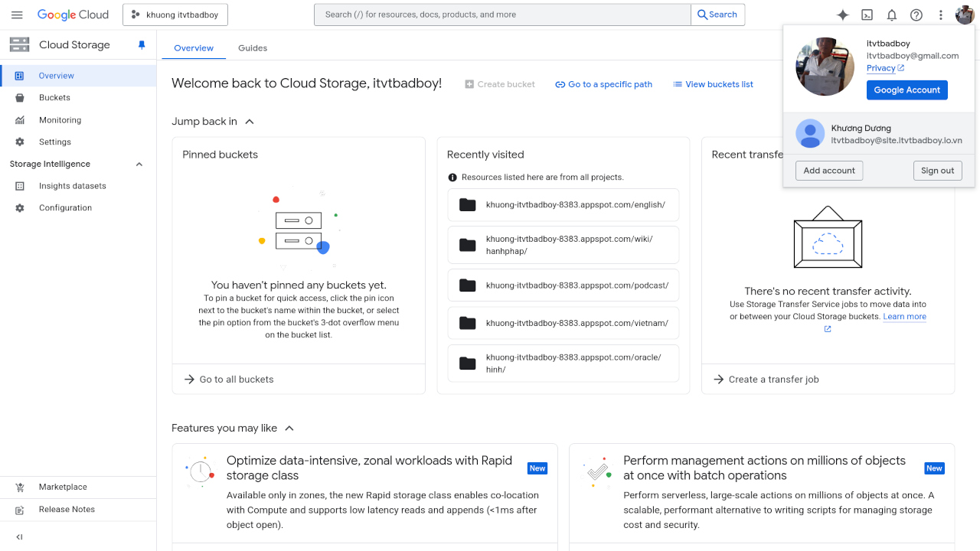This screenshot has height=551, width=980.
Task: Open the Learn more link
Action: pos(905,317)
